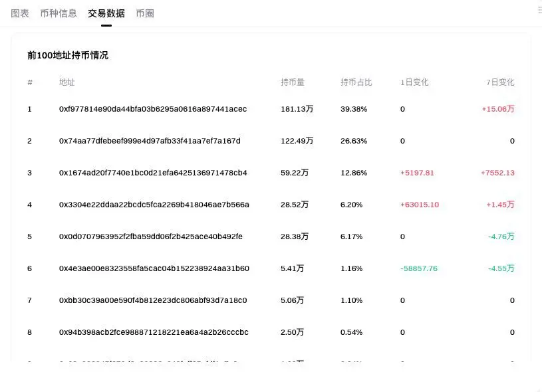Click the 持币占比 column header
Screen dimensions: 542x392
[x=356, y=82]
